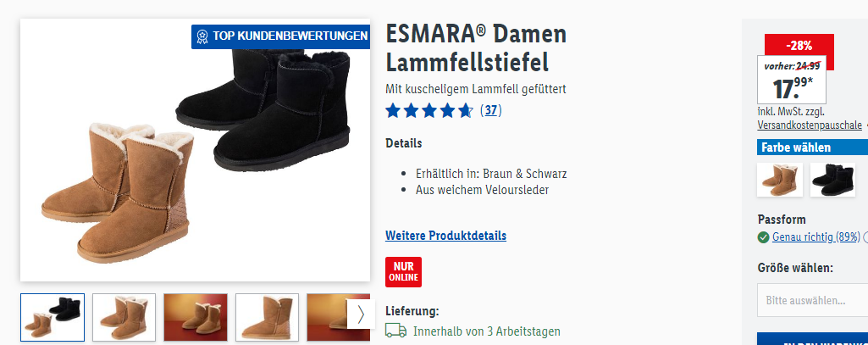Select second thumbnail of brown boot pair
The height and width of the screenshot is (345, 868).
tap(124, 317)
